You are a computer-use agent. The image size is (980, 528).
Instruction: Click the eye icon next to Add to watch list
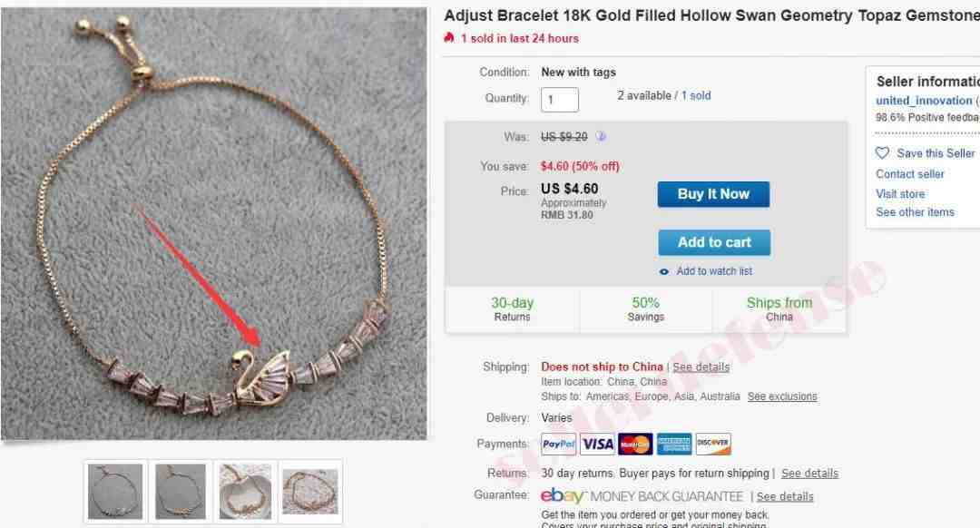tap(663, 272)
